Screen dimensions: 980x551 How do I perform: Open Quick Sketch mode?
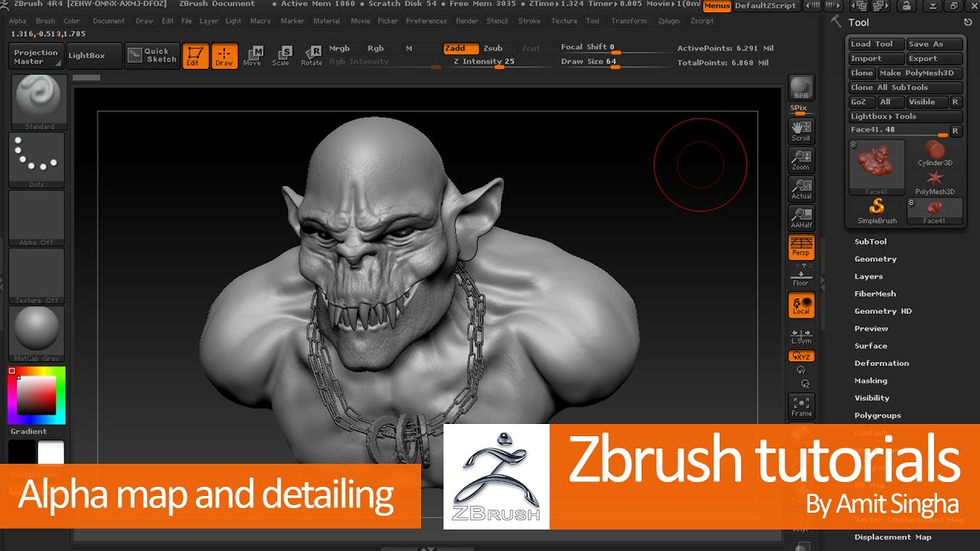[x=152, y=56]
